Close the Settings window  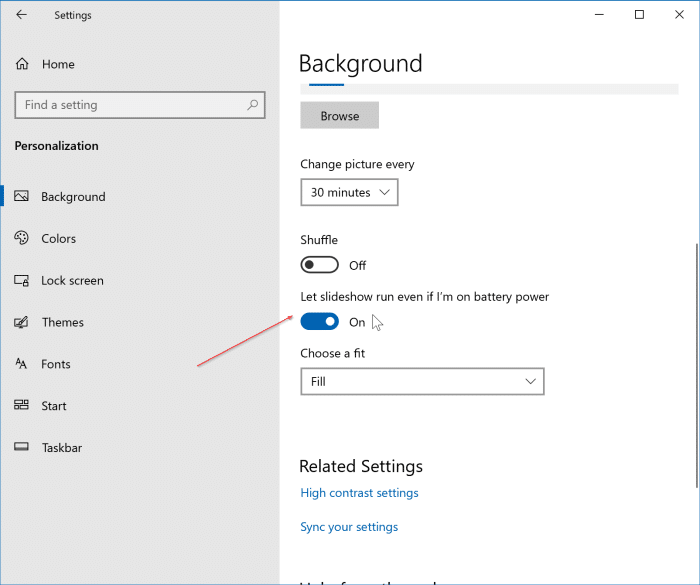[x=679, y=15]
